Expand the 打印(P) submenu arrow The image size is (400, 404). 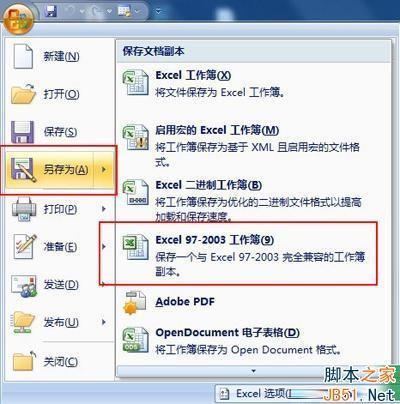click(104, 209)
